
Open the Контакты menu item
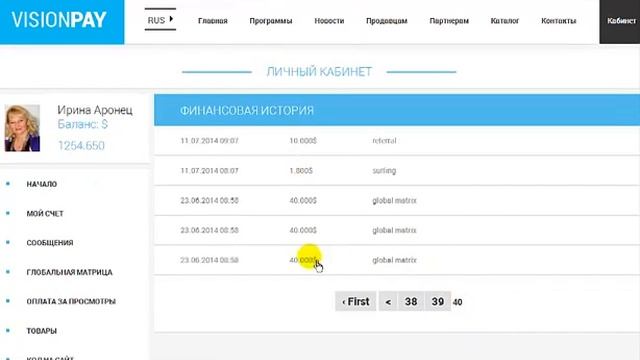click(558, 21)
